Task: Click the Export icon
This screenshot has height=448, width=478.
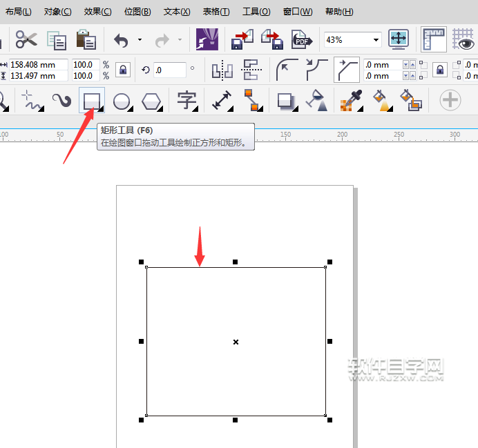Action: 272,39
